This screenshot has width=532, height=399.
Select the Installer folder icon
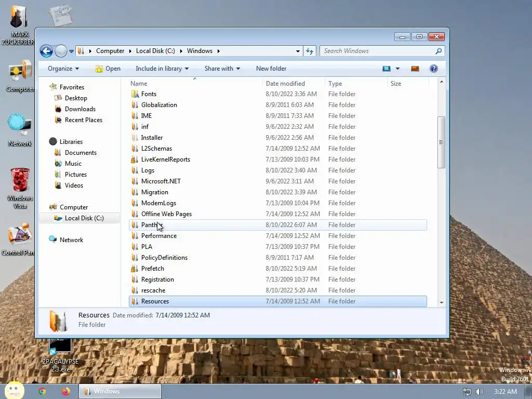tap(135, 137)
